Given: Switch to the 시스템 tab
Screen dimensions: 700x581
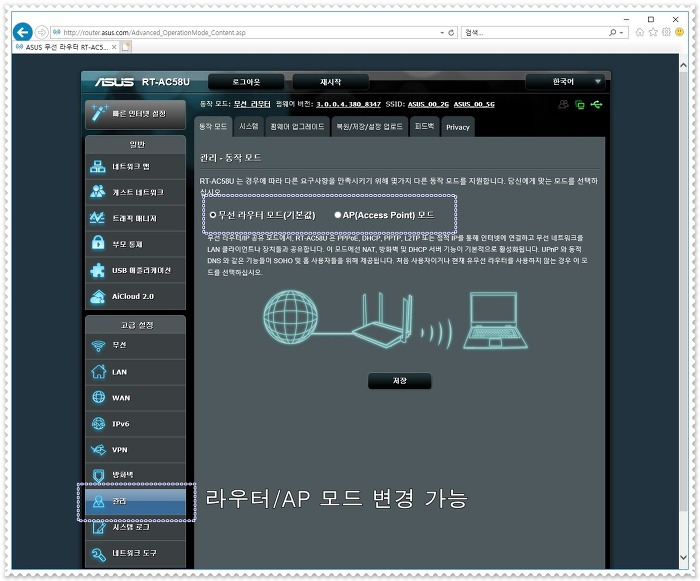Looking at the screenshot, I should tap(249, 127).
